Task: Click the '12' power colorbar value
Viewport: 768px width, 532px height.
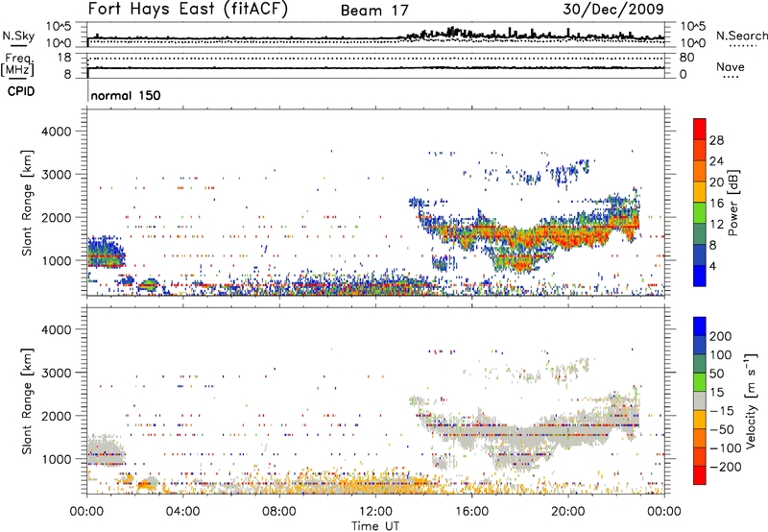Action: (x=716, y=225)
